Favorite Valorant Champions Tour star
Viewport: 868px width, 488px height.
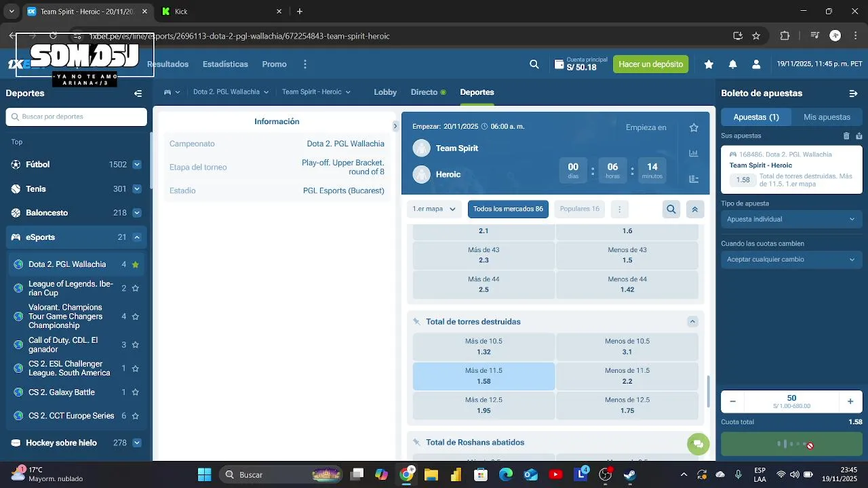pos(136,317)
